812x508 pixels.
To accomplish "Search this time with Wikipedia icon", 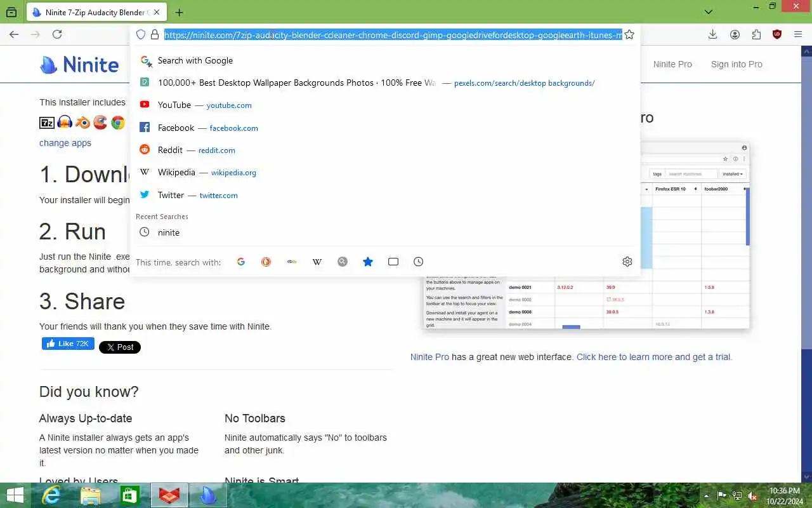I will [317, 262].
